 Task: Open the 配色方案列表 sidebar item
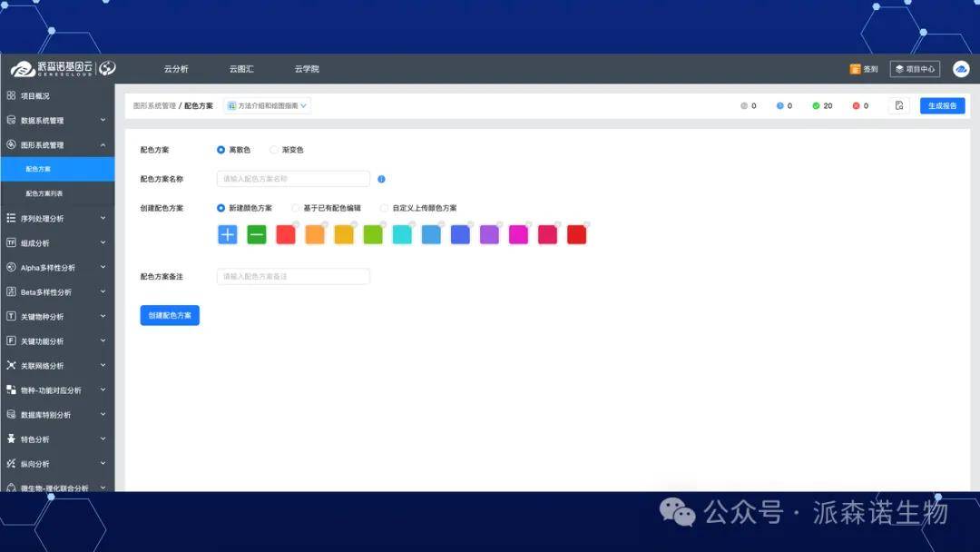tap(57, 193)
